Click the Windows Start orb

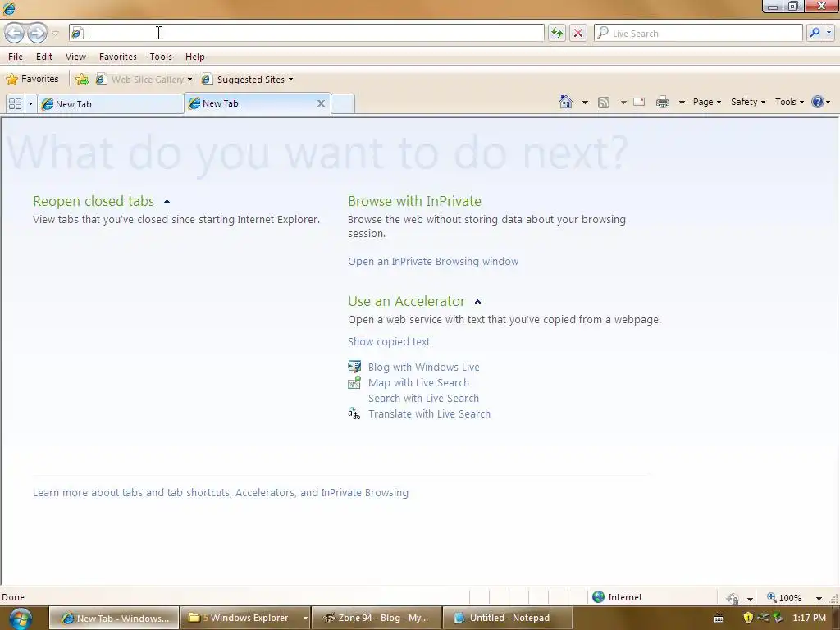21,619
